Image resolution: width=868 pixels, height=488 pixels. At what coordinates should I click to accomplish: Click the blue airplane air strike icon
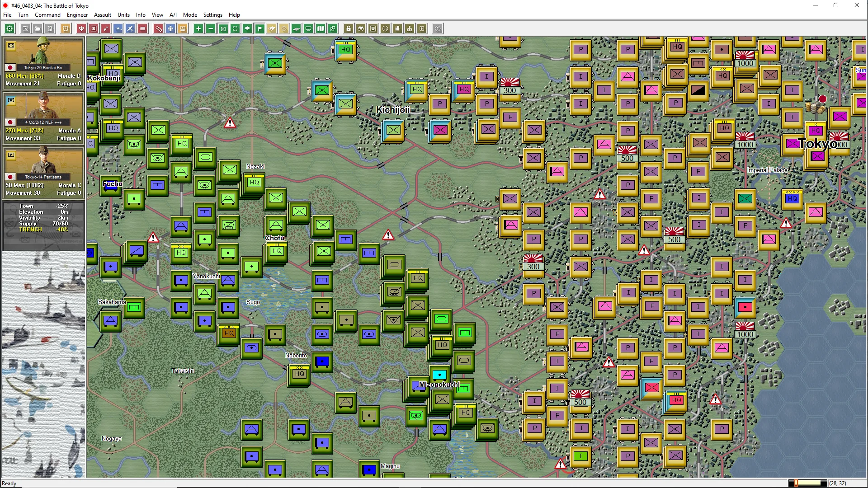point(130,28)
